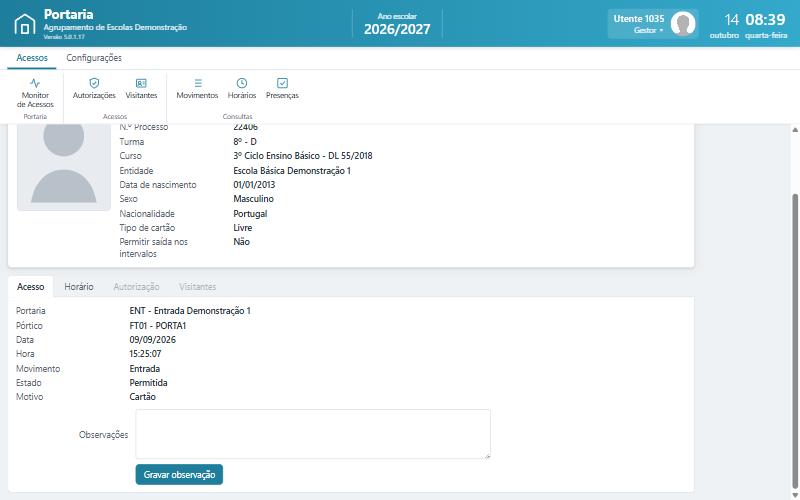
Task: Click the Gravar observação button
Action: [x=179, y=474]
